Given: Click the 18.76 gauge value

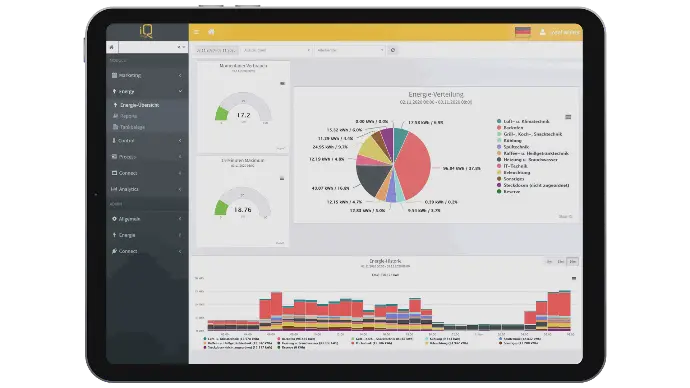Looking at the screenshot, I should tap(242, 210).
